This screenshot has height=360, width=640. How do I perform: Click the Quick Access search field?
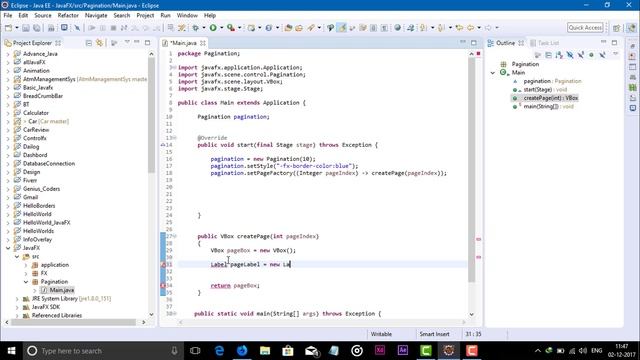coord(585,28)
